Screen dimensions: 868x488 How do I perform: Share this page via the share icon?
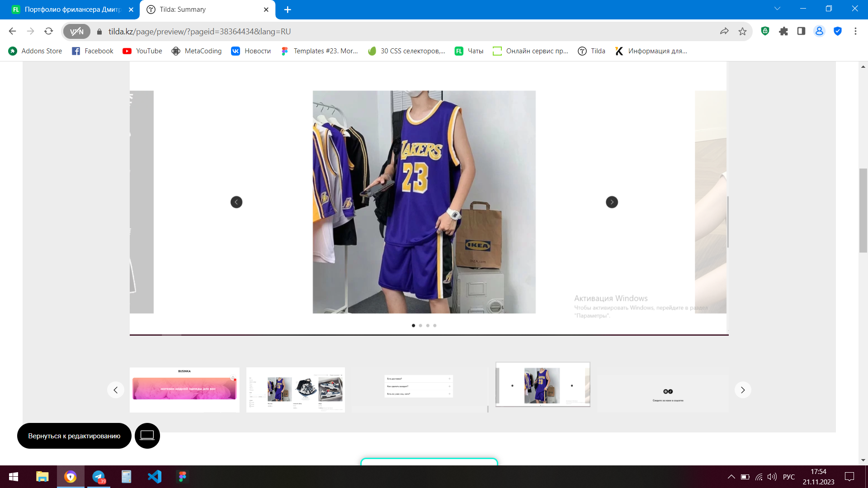pyautogui.click(x=724, y=31)
